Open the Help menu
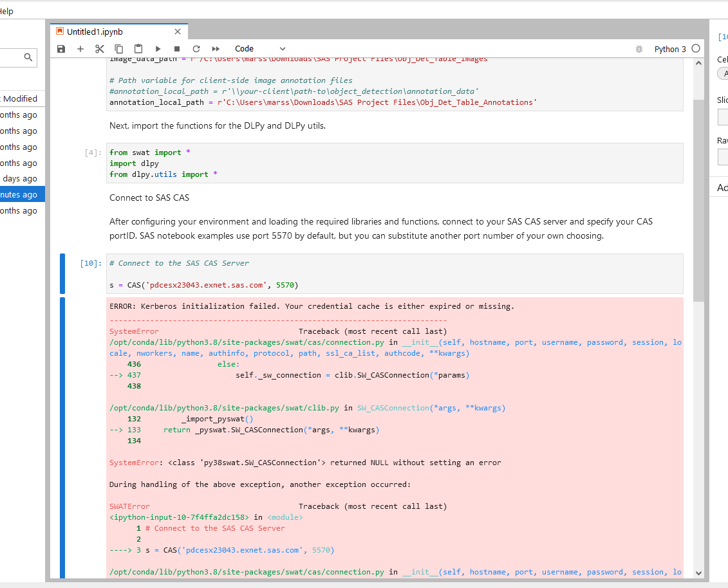Viewport: 728px width, 588px height. pyautogui.click(x=6, y=11)
